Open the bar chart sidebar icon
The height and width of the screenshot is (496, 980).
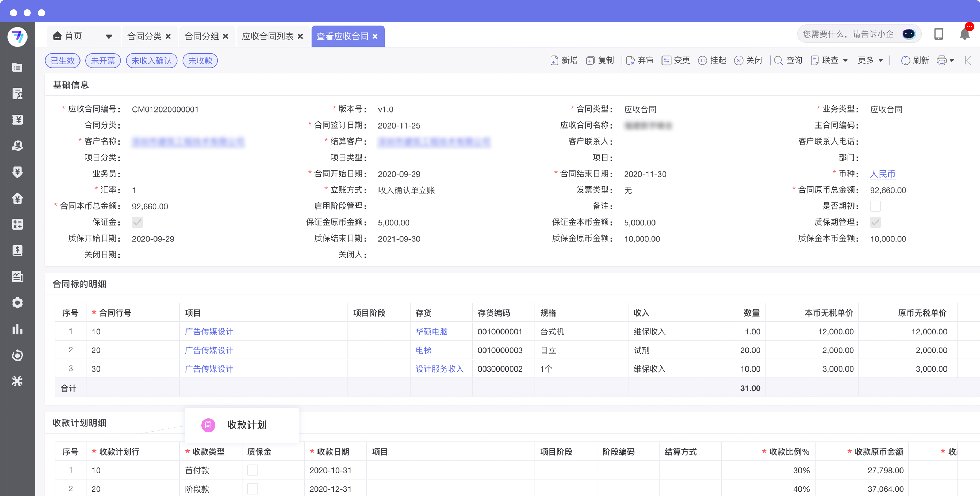pos(17,329)
